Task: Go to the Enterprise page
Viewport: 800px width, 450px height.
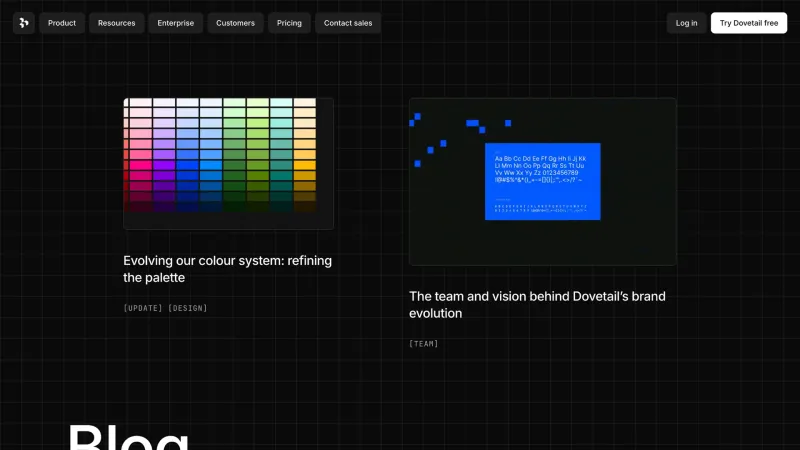Action: tap(176, 23)
